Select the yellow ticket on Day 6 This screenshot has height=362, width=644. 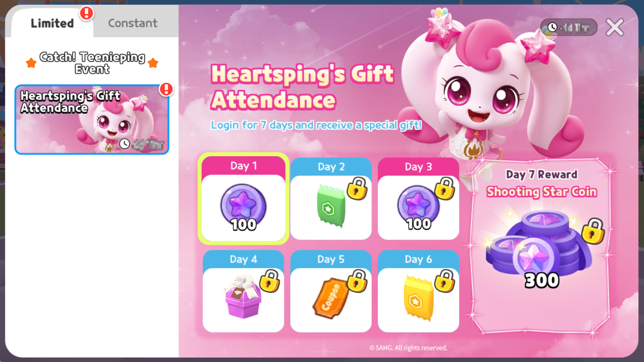pos(419,298)
